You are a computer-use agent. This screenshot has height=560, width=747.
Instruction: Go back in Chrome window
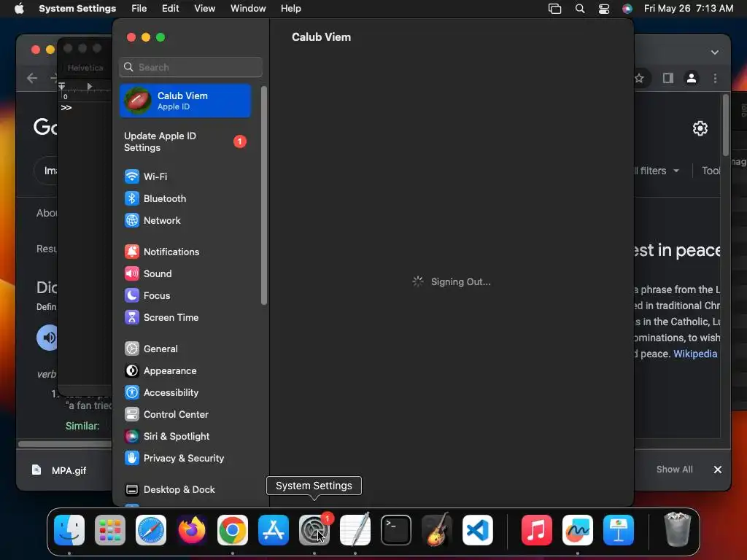pos(32,78)
